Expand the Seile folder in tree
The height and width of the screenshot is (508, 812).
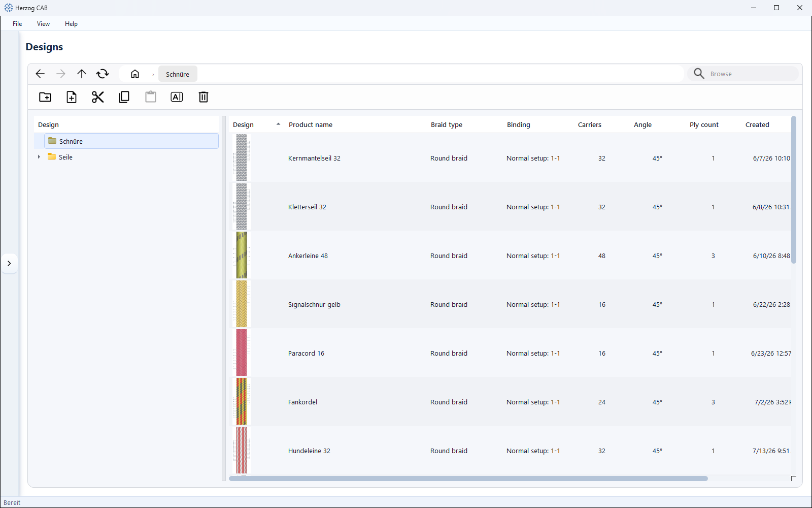point(39,157)
